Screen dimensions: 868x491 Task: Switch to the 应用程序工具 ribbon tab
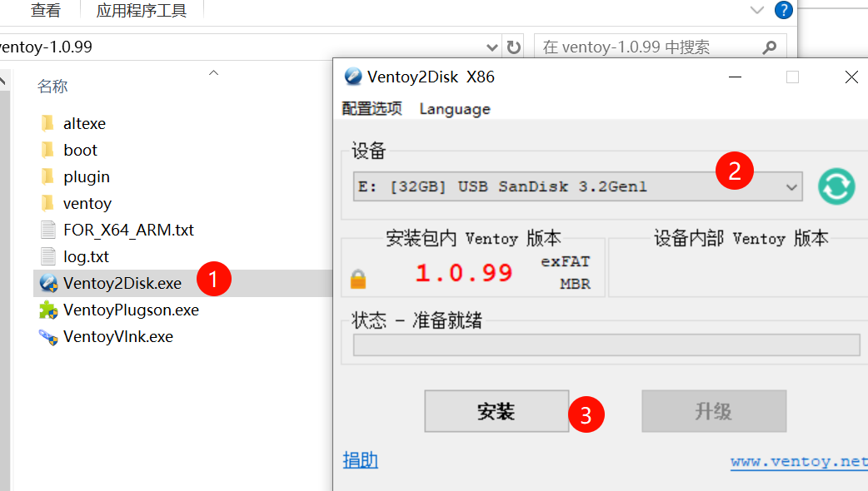(142, 10)
